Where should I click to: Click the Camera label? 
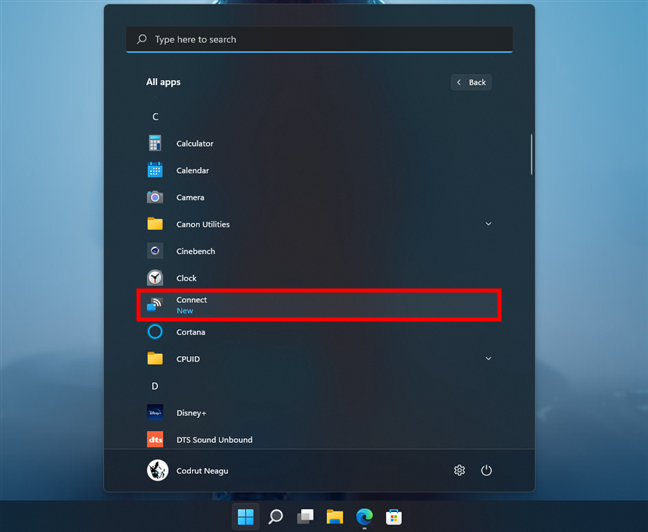tap(190, 198)
